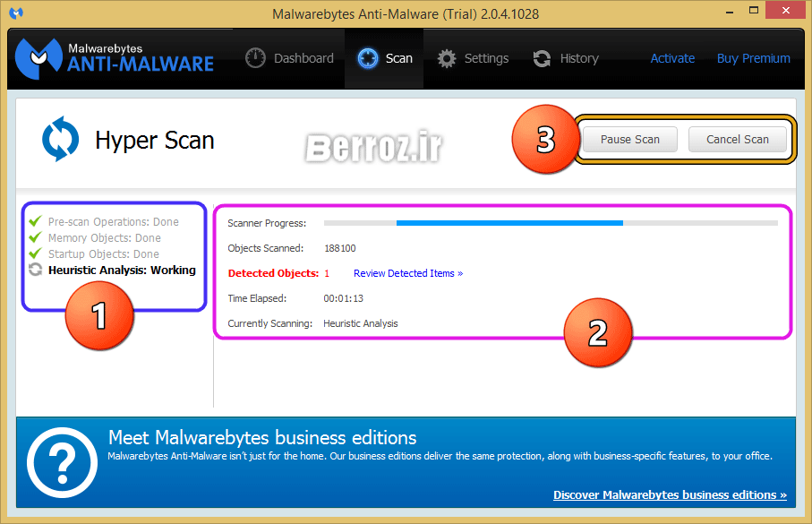Click 'Memory Objects: Done' status
Image resolution: width=812 pixels, height=524 pixels.
tap(105, 238)
